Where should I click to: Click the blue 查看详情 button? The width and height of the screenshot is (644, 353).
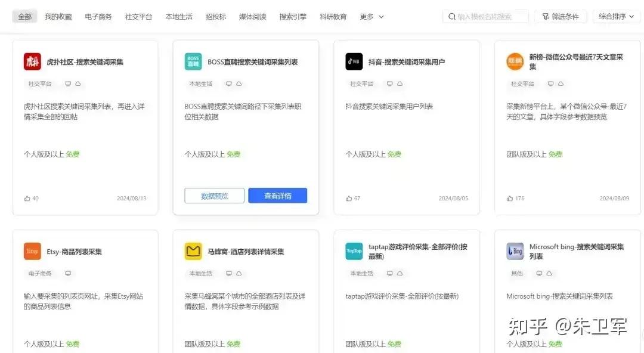tap(278, 196)
